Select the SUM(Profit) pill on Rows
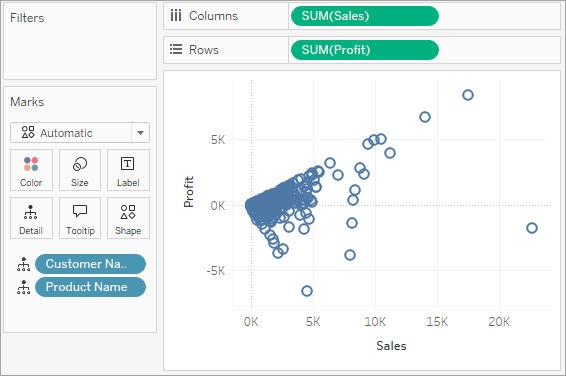Image resolution: width=566 pixels, height=376 pixels. pos(365,50)
